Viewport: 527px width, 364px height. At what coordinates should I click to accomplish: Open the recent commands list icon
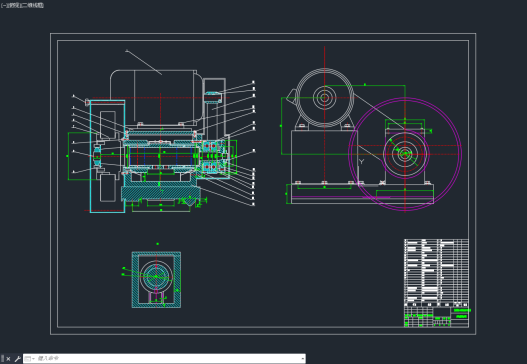[29, 359]
